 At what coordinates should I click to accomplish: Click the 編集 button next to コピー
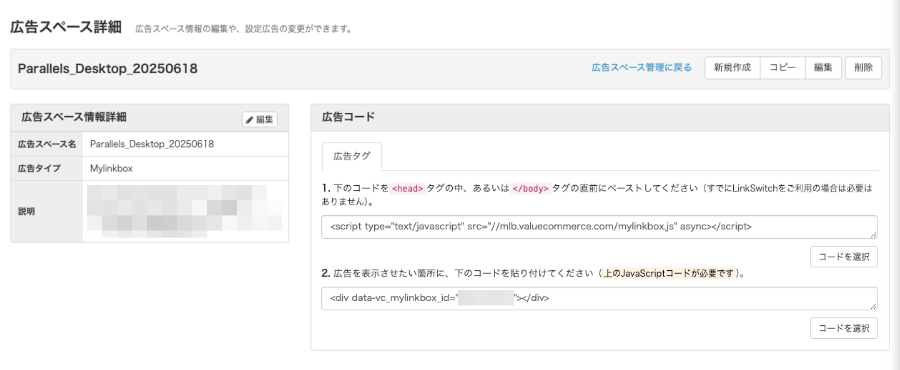tap(823, 68)
